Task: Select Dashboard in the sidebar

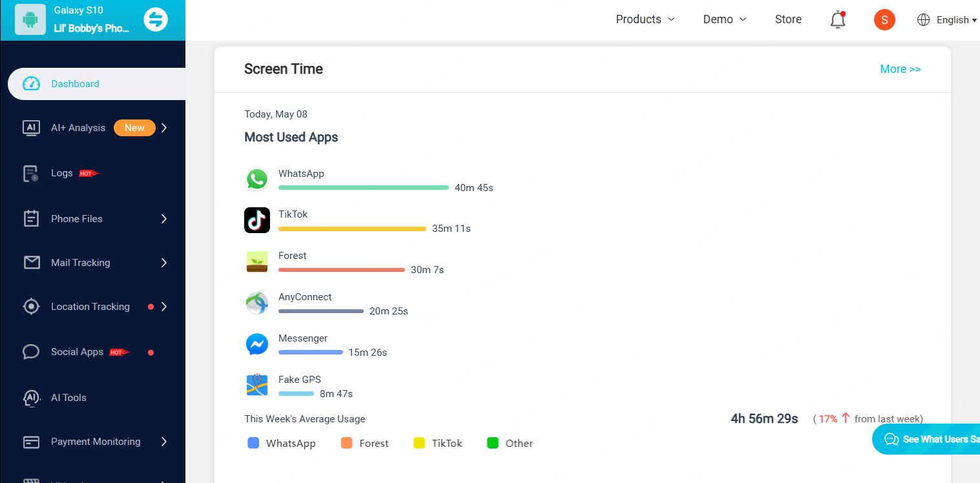Action: tap(97, 84)
